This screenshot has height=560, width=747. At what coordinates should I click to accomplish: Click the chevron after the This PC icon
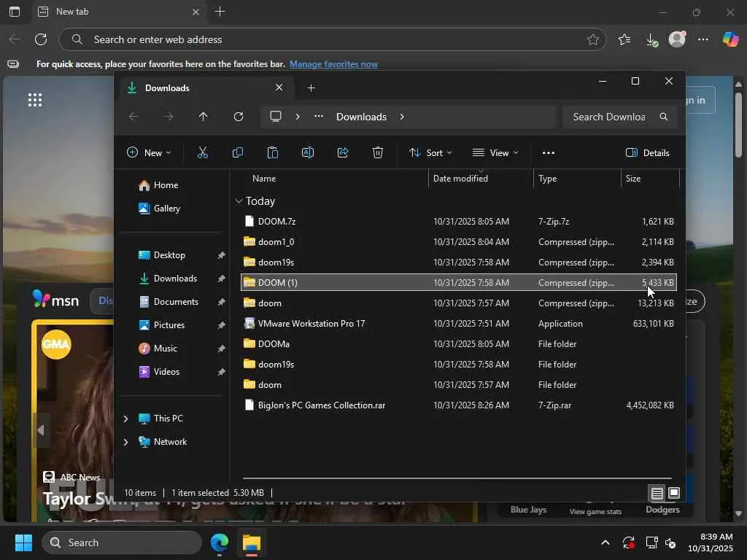point(298,117)
